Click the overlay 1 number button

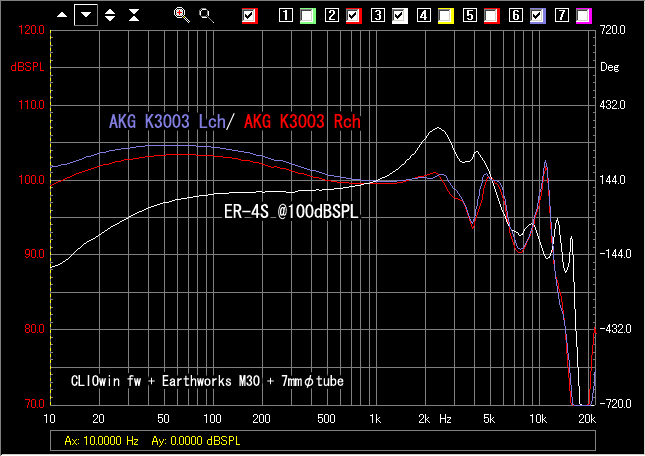click(285, 15)
